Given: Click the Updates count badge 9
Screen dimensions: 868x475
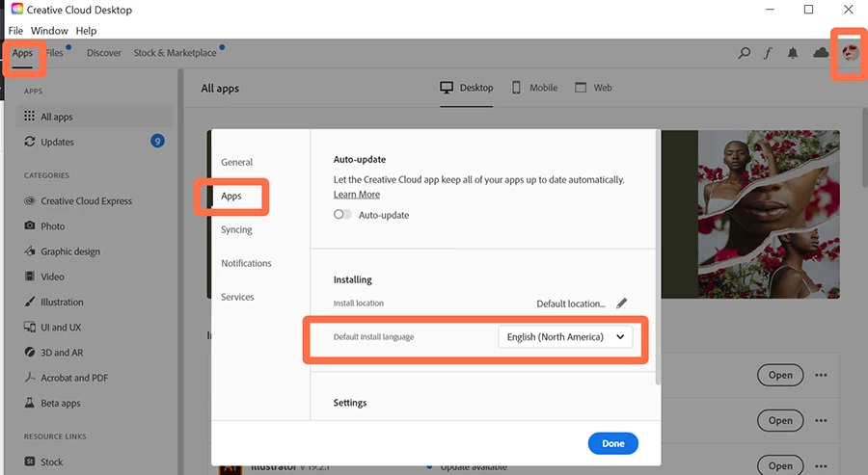Looking at the screenshot, I should [157, 142].
